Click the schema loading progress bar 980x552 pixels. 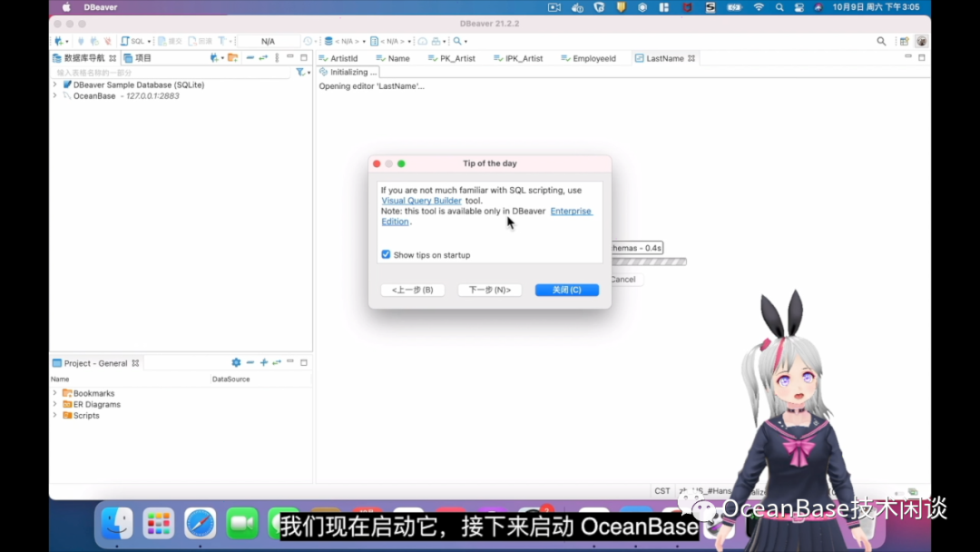pyautogui.click(x=649, y=262)
